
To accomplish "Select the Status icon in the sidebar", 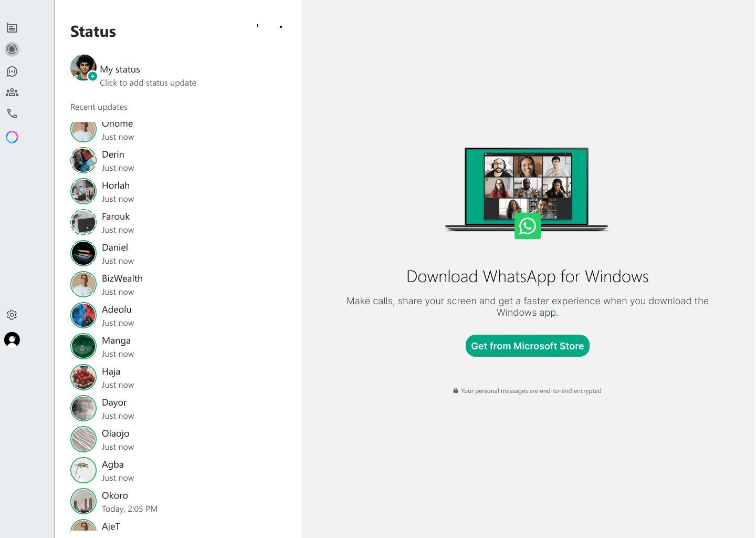I will point(12,49).
